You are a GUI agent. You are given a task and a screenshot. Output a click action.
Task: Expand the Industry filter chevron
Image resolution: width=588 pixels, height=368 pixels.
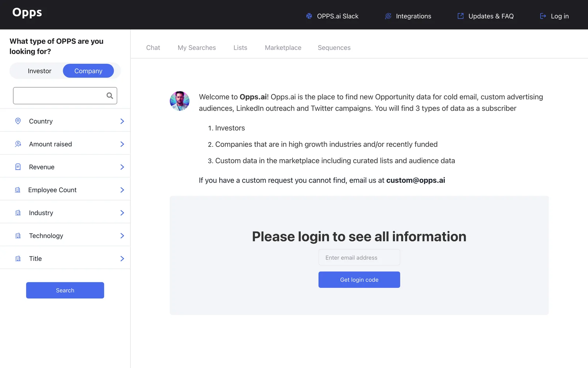pyautogui.click(x=122, y=213)
